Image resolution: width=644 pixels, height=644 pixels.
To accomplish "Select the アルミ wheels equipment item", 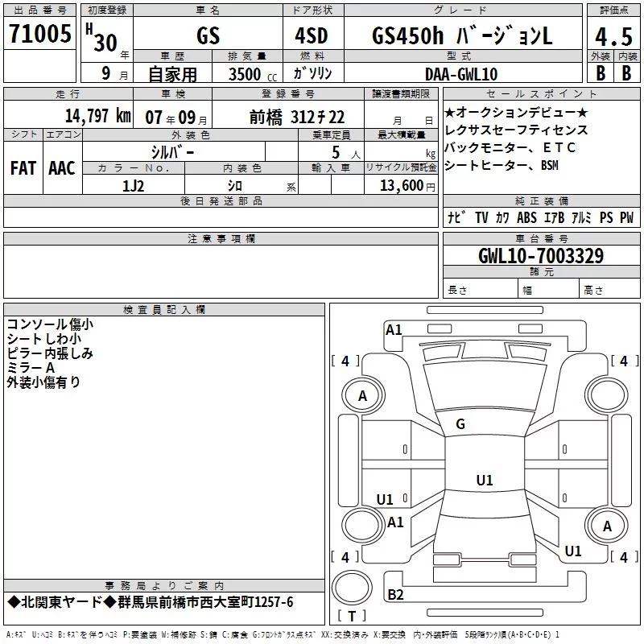I will pos(581,217).
